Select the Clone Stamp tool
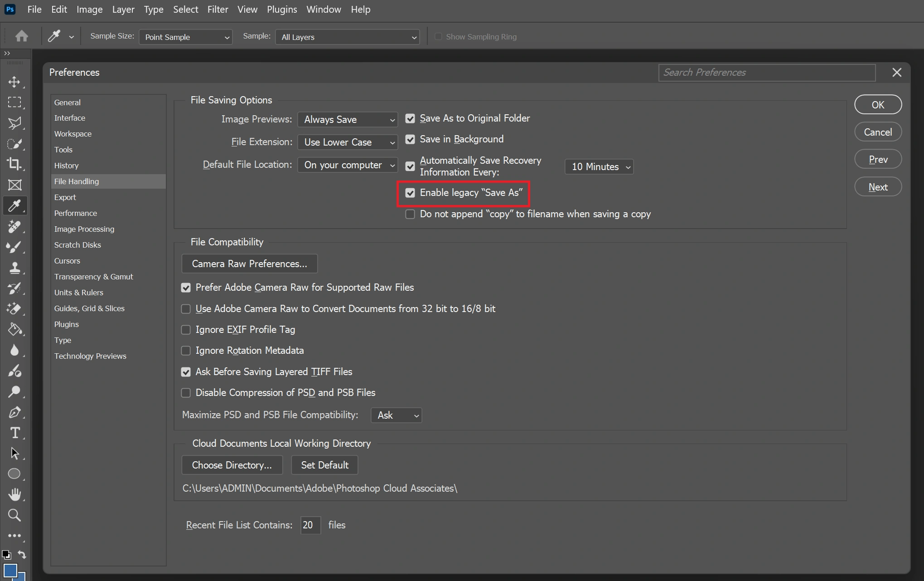 pos(14,268)
